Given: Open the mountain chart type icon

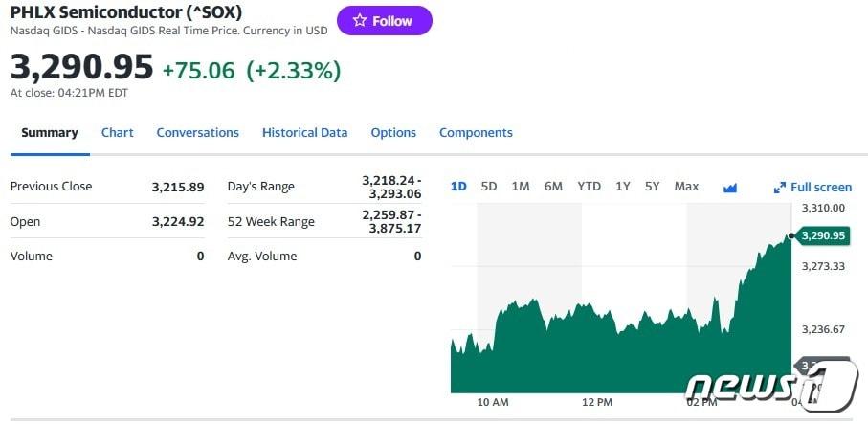Looking at the screenshot, I should point(730,188).
